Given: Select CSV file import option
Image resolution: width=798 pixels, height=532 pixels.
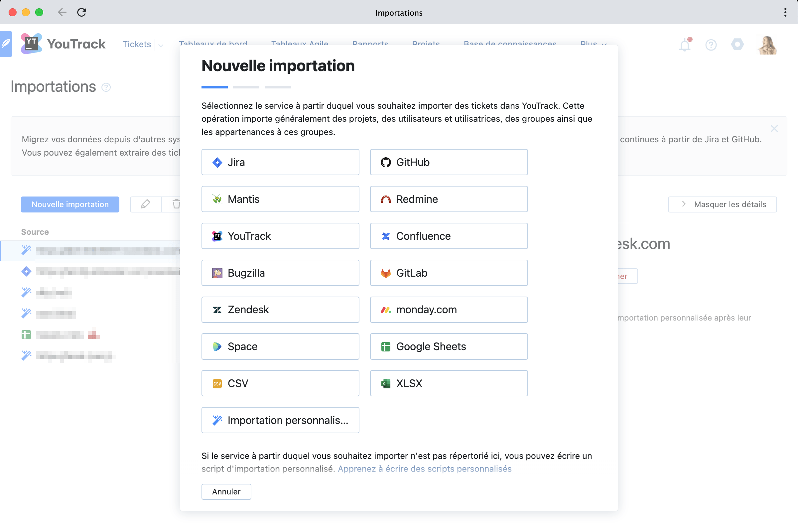Looking at the screenshot, I should click(280, 383).
